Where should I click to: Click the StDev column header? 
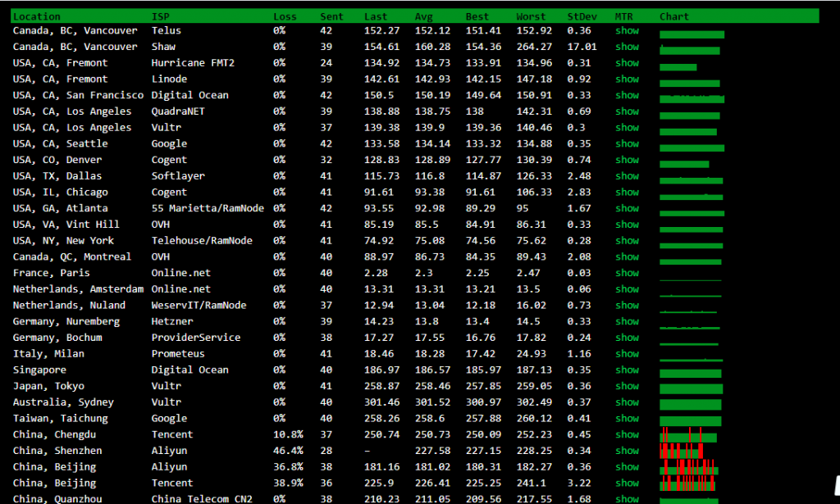[582, 16]
